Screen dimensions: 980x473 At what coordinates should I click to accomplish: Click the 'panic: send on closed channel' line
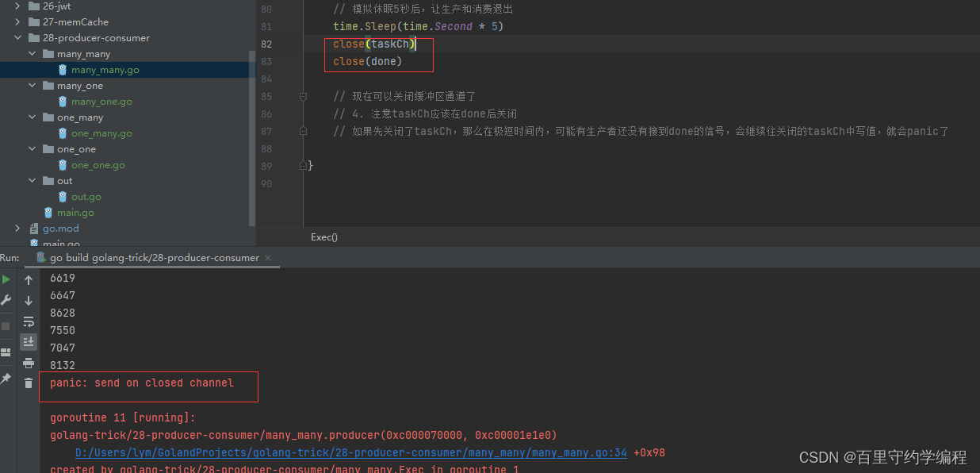pyautogui.click(x=142, y=383)
